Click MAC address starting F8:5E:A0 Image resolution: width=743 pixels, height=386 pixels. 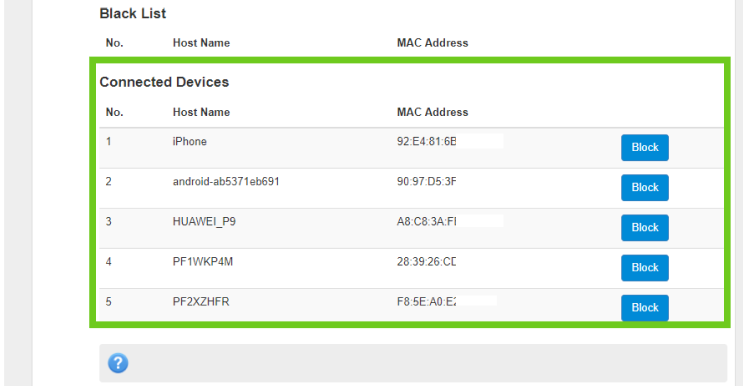[x=426, y=302]
